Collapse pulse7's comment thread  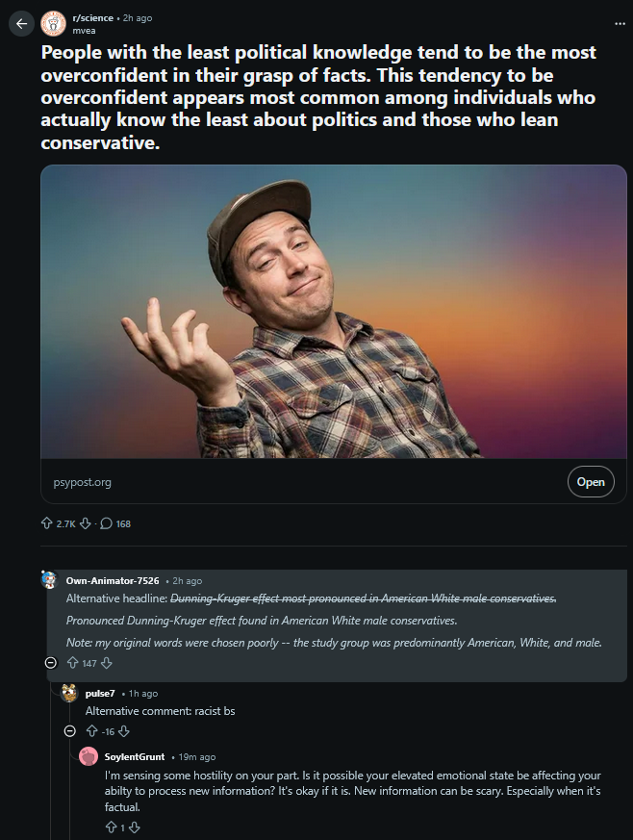pos(69,731)
